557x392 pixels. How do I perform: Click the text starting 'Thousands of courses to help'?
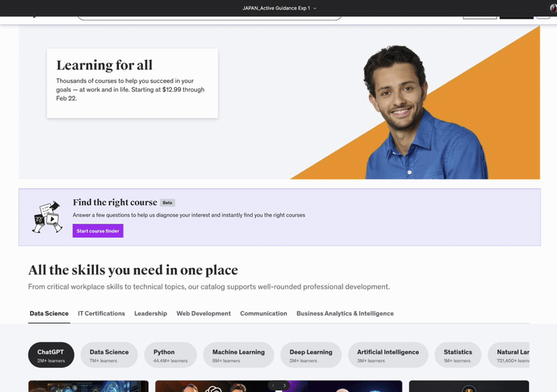click(x=130, y=90)
